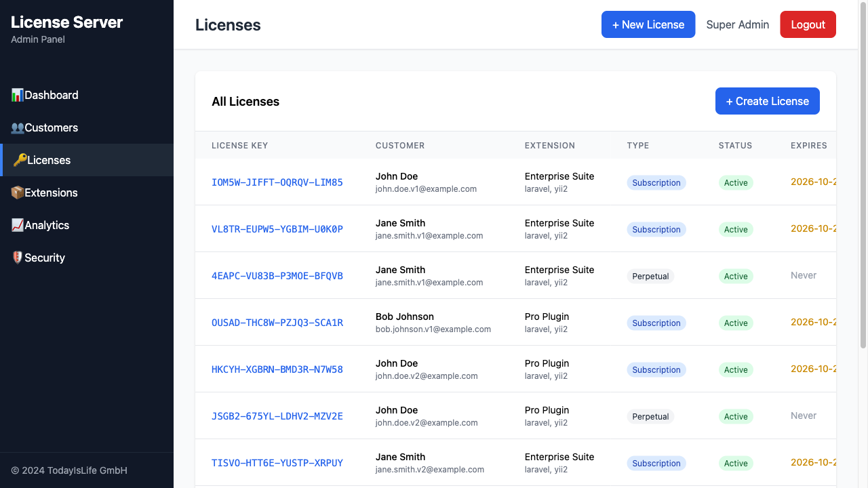Click the + Create License button
This screenshot has height=488, width=868.
767,100
